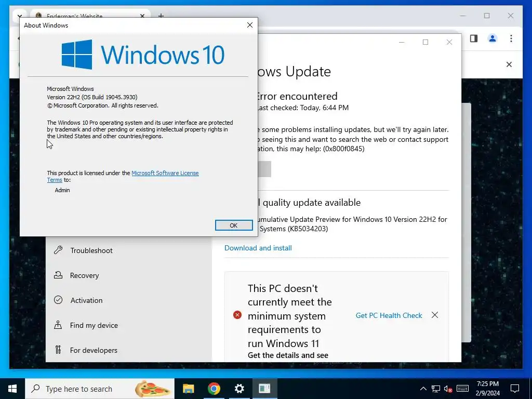The height and width of the screenshot is (399, 532).
Task: Open Settings gear icon on taskbar
Action: [x=239, y=389]
